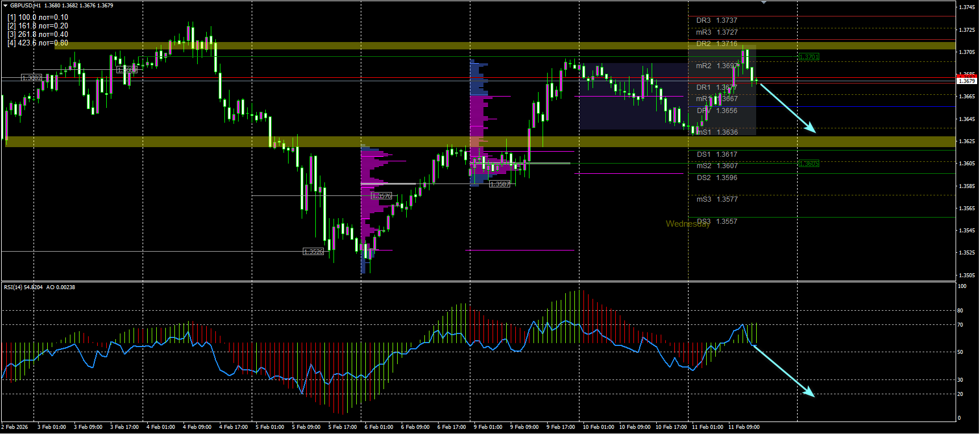980x434 pixels.
Task: Select the chart shift triangle marker on top edge
Action: [x=764, y=2]
